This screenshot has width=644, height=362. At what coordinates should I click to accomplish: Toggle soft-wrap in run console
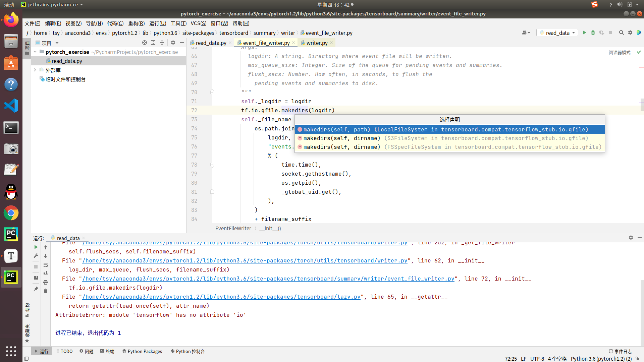tap(46, 265)
